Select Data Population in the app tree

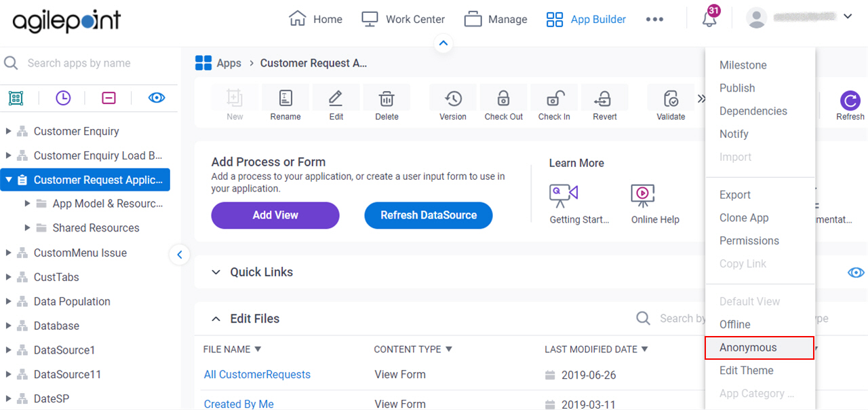[x=72, y=301]
